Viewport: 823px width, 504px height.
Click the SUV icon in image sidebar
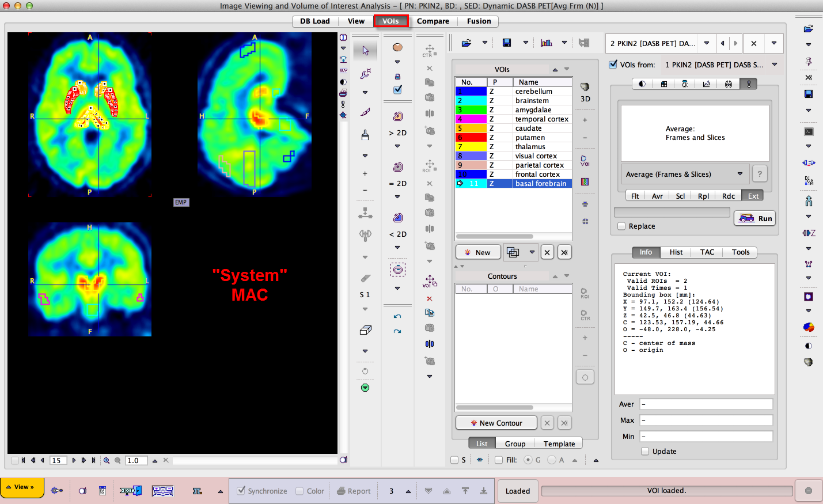click(343, 70)
